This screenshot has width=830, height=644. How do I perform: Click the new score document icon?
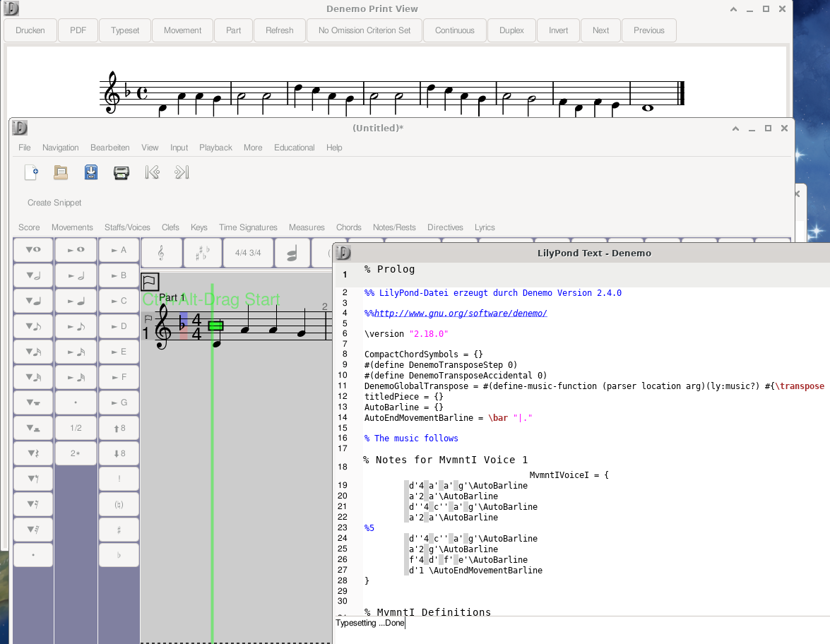click(31, 172)
